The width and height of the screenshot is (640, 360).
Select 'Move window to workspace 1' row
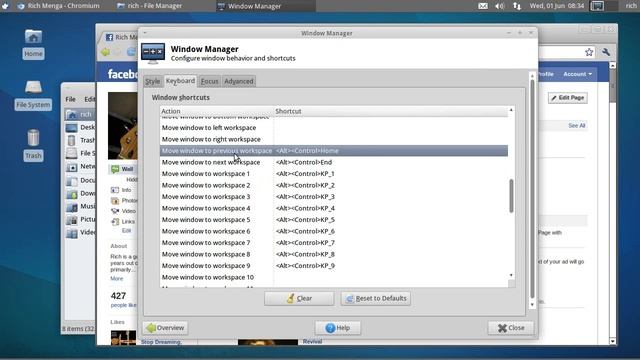[x=334, y=173]
